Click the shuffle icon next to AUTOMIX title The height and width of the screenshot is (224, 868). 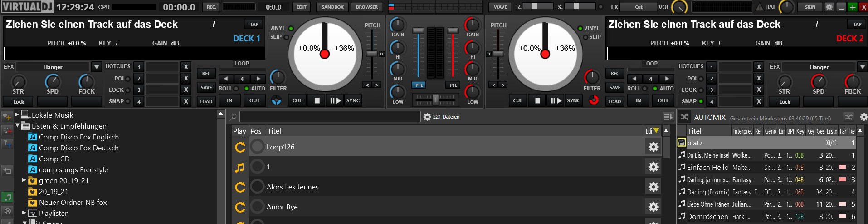click(684, 117)
